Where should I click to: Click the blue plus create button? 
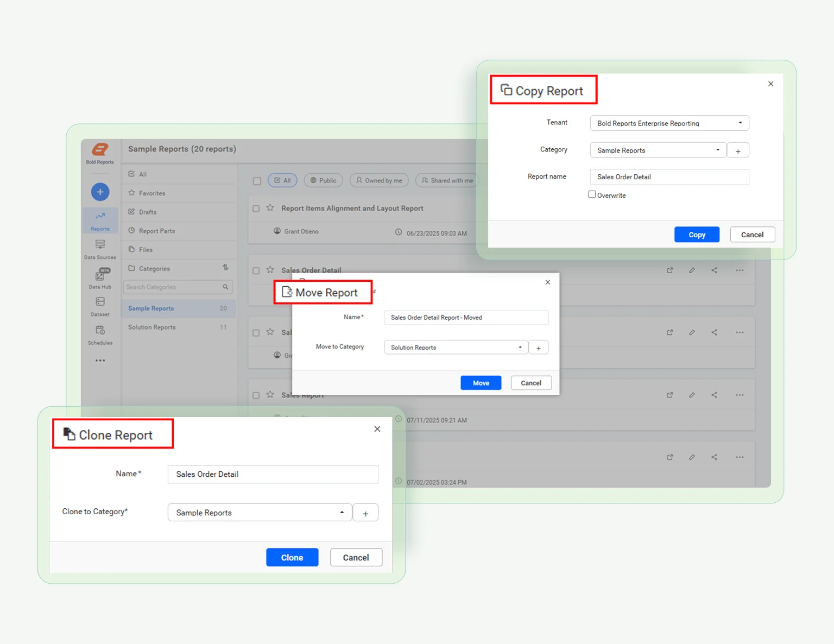click(x=100, y=192)
